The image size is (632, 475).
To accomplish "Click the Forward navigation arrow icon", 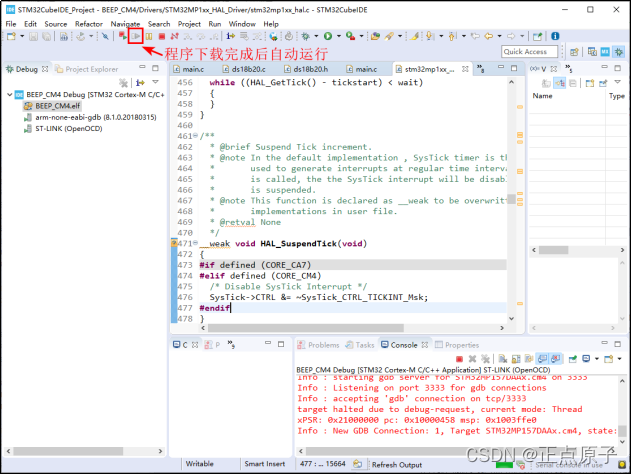I will click(511, 36).
